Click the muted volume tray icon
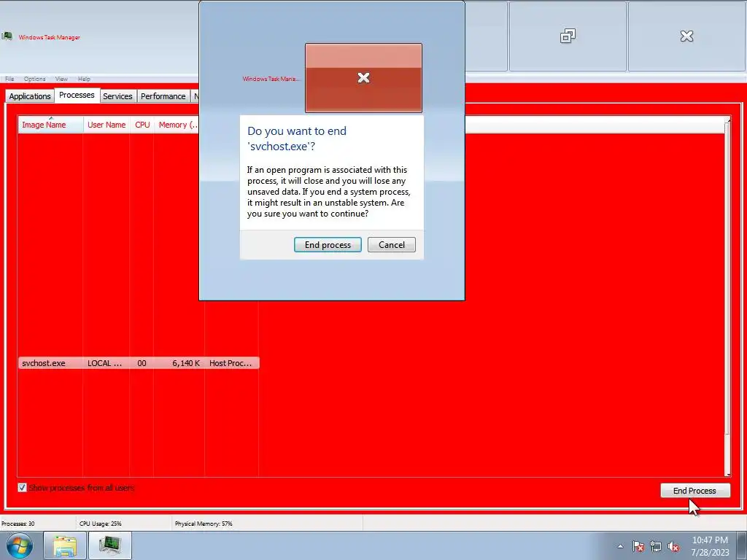Screen dimensions: 747x560 click(x=673, y=546)
